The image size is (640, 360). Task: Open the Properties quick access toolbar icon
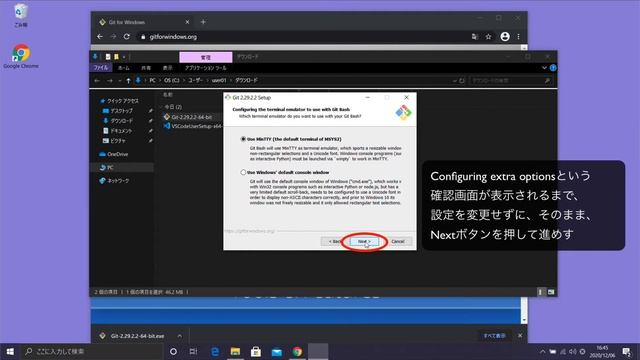[108, 57]
